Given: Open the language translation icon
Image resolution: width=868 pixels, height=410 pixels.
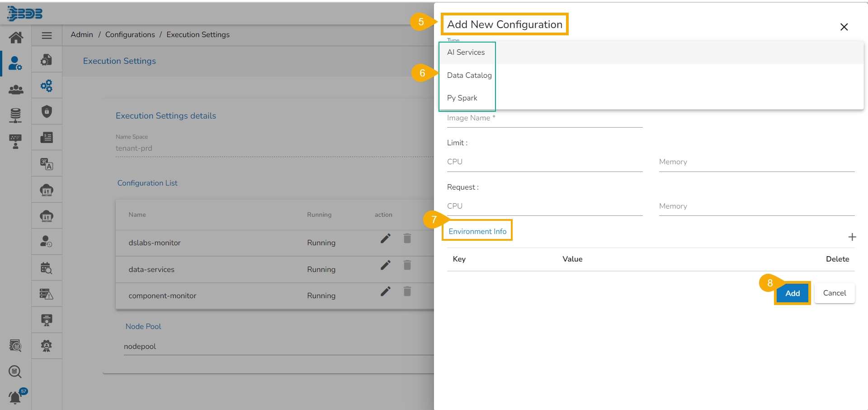Looking at the screenshot, I should [x=47, y=164].
